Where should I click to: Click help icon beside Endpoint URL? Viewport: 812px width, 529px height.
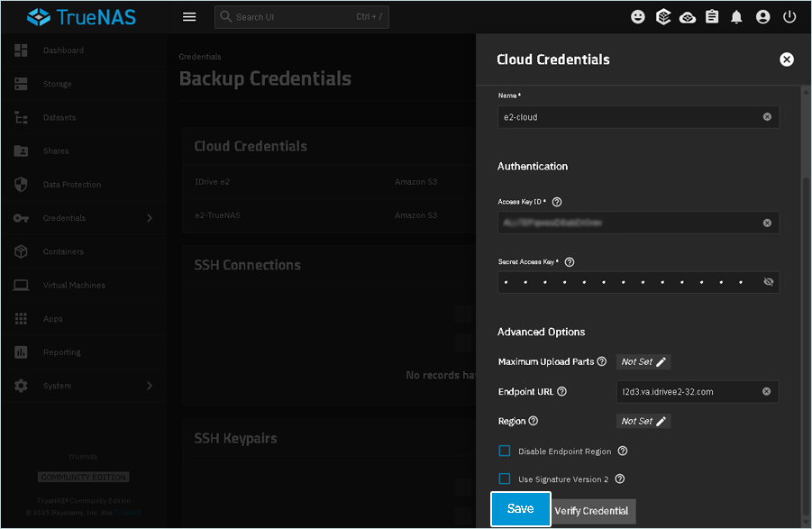[x=562, y=391]
